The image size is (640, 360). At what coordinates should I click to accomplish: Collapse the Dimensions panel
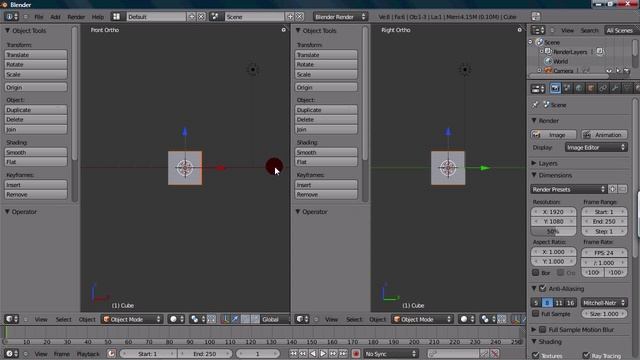534,175
